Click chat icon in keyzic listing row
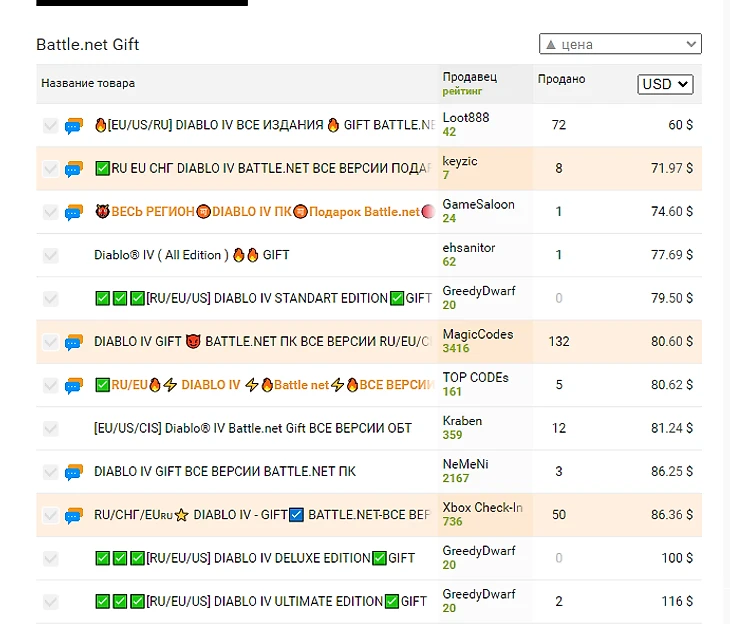The height and width of the screenshot is (624, 730). tap(74, 169)
